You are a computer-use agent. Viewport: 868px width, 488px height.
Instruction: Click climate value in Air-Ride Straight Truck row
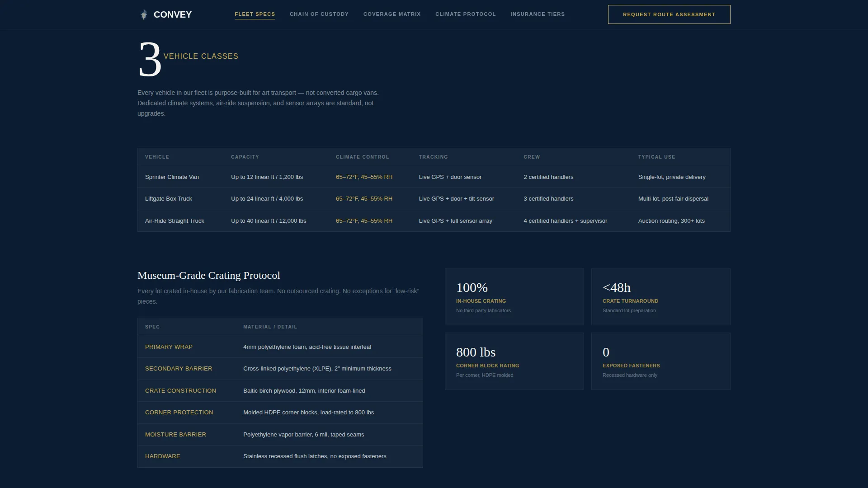click(x=364, y=221)
